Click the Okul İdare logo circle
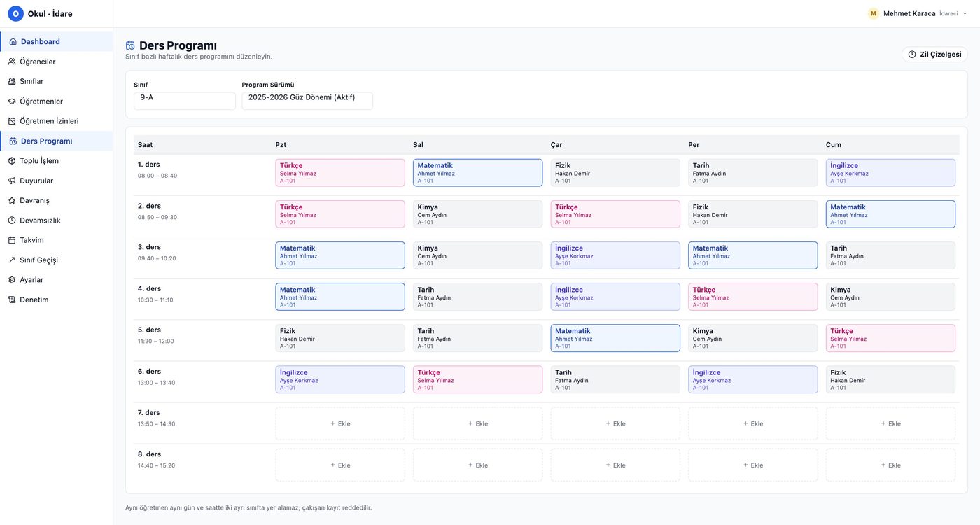 pos(15,14)
